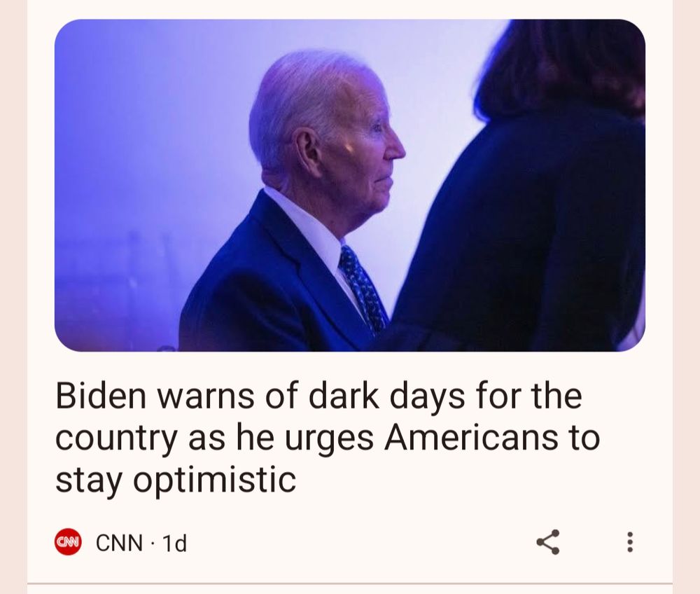Open the headline starting 'Biden warns of dark days'
The height and width of the screenshot is (594, 700).
coord(328,438)
